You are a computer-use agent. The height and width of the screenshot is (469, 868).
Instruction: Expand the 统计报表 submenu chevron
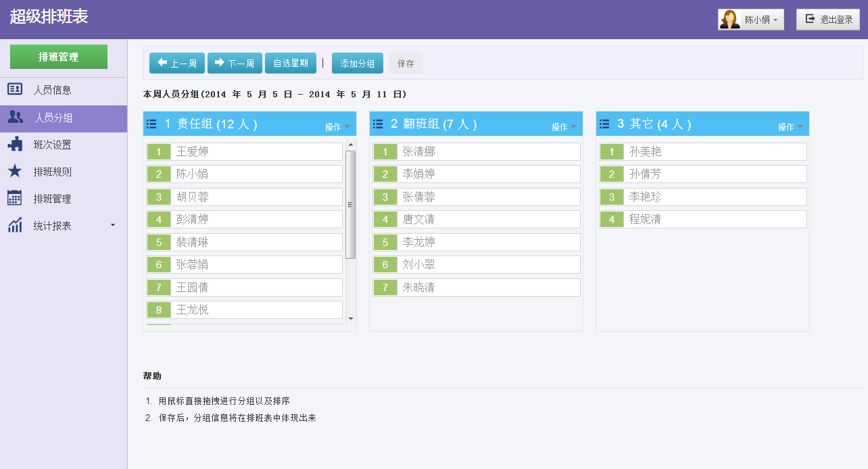pos(113,225)
